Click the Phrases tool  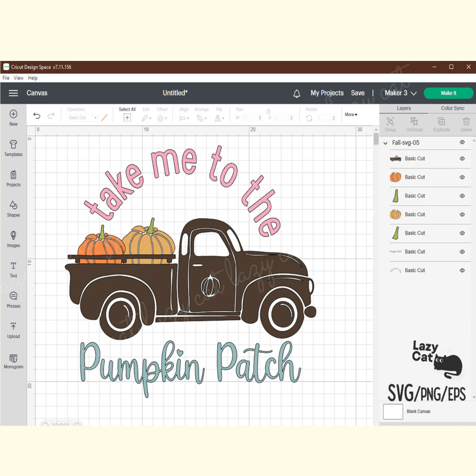[x=13, y=299]
